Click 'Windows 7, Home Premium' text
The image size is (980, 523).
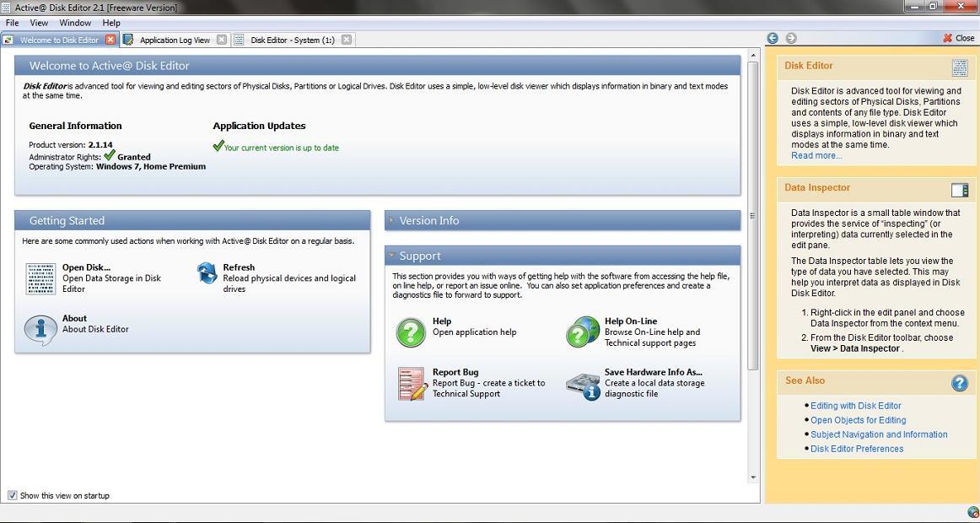point(151,167)
